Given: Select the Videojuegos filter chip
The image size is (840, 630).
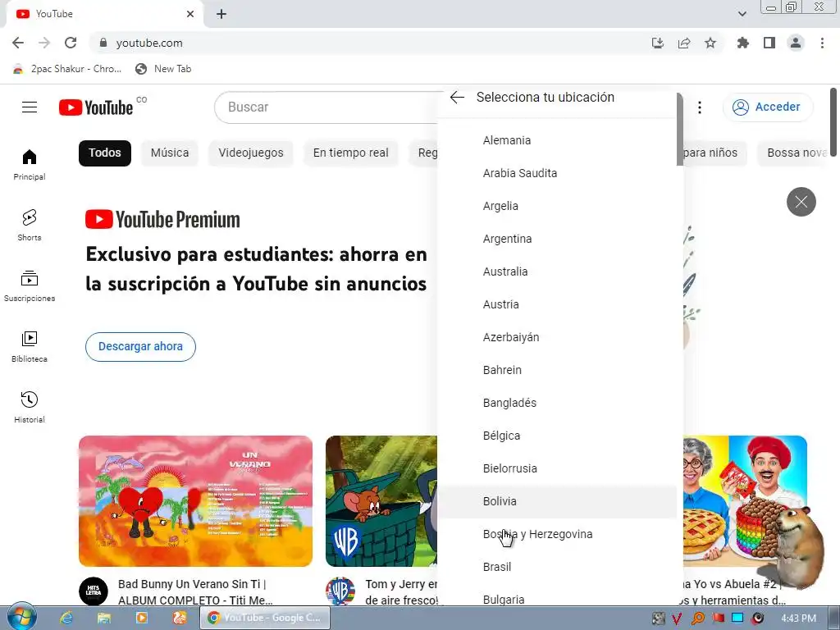Looking at the screenshot, I should pyautogui.click(x=251, y=153).
